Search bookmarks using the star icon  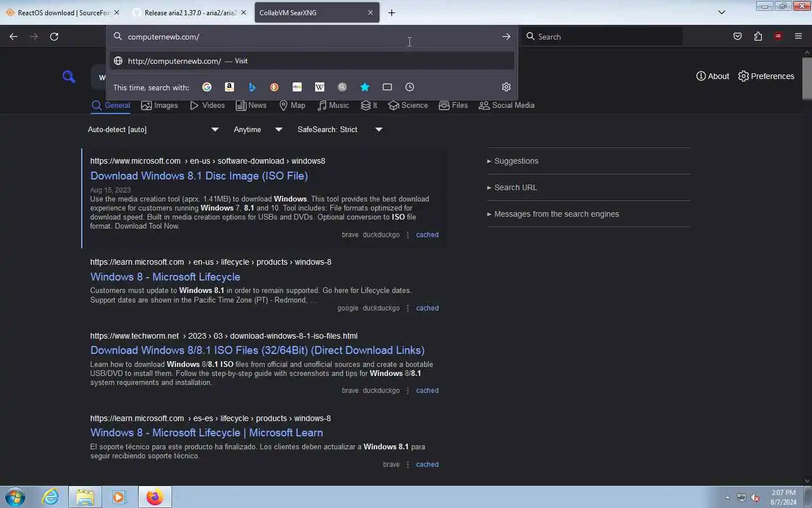(x=365, y=87)
